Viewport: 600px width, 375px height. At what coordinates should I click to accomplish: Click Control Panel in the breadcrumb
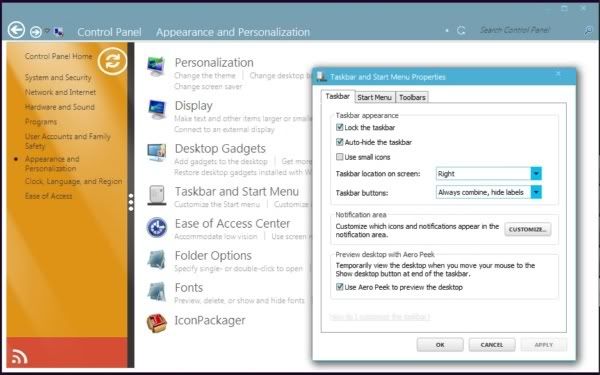pos(109,32)
